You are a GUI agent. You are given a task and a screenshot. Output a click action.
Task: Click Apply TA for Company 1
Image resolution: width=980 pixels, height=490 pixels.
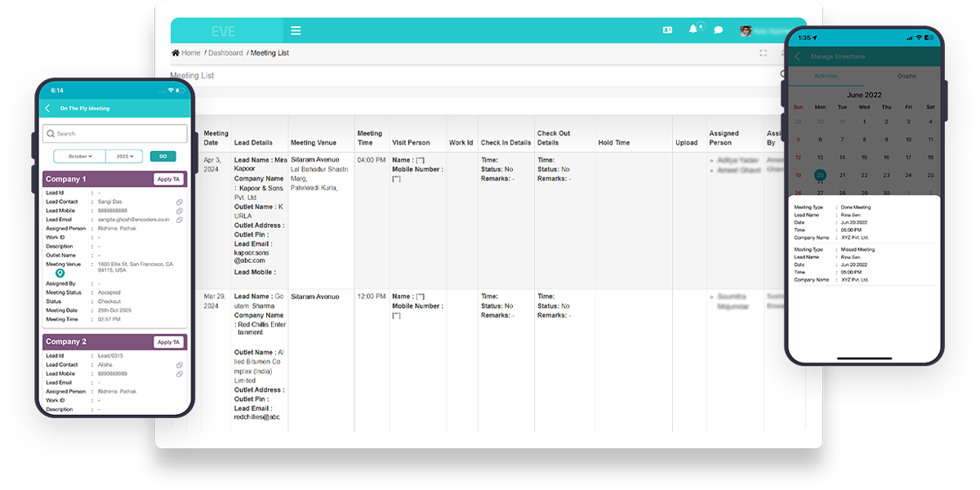coord(168,179)
